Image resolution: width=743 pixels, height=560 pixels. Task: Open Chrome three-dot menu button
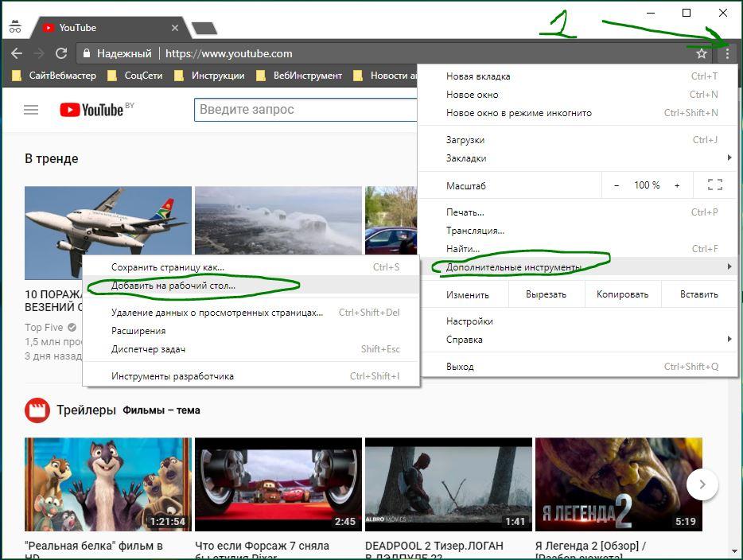coord(727,53)
